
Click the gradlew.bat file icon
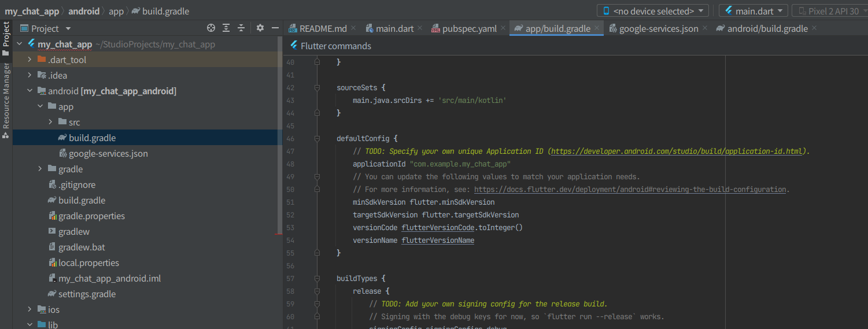pyautogui.click(x=52, y=247)
